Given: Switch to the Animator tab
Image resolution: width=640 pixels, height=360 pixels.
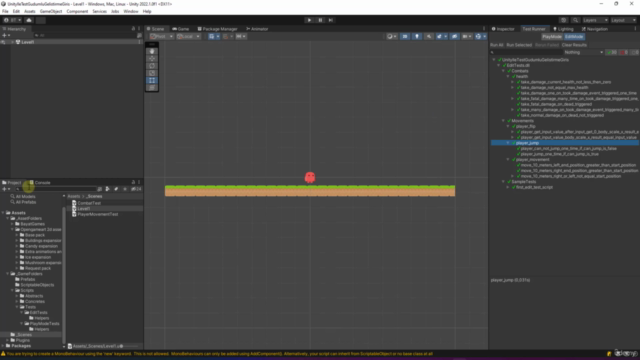Looking at the screenshot, I should [257, 29].
